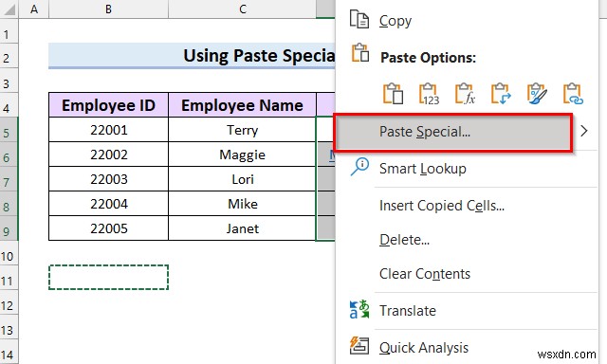Viewport: 607px width, 364px height.
Task: Expand the Paste Special submenu arrow
Action: point(584,131)
